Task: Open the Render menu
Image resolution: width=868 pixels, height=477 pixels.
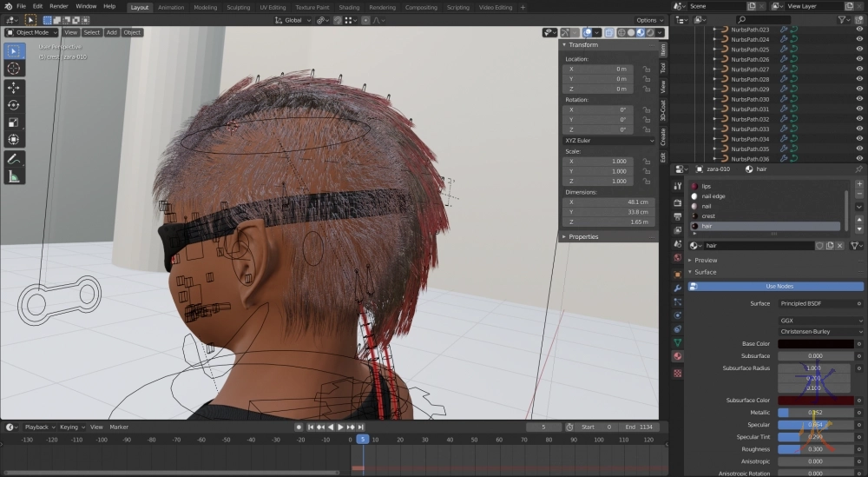Action: [59, 6]
